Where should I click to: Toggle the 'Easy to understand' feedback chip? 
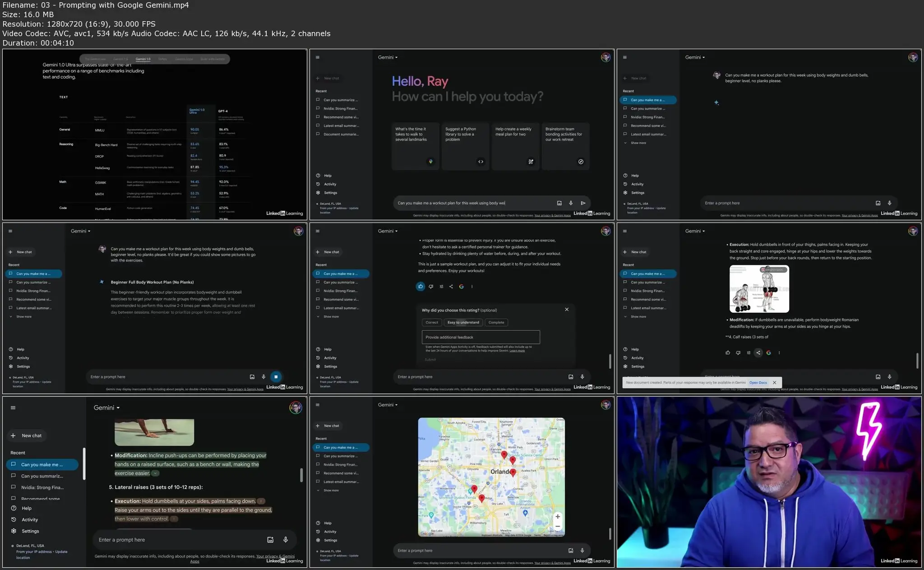coord(463,322)
